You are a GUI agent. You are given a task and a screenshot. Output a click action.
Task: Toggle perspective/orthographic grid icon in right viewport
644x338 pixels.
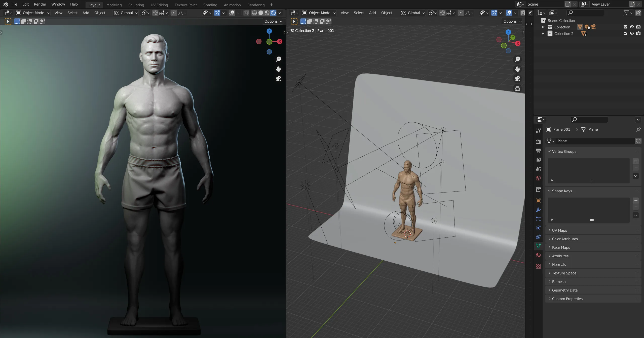pyautogui.click(x=517, y=89)
